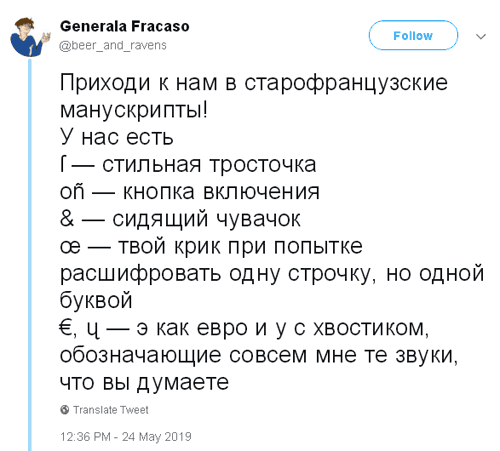Click the blue thread connector line
This screenshot has width=500, height=451.
point(30,255)
